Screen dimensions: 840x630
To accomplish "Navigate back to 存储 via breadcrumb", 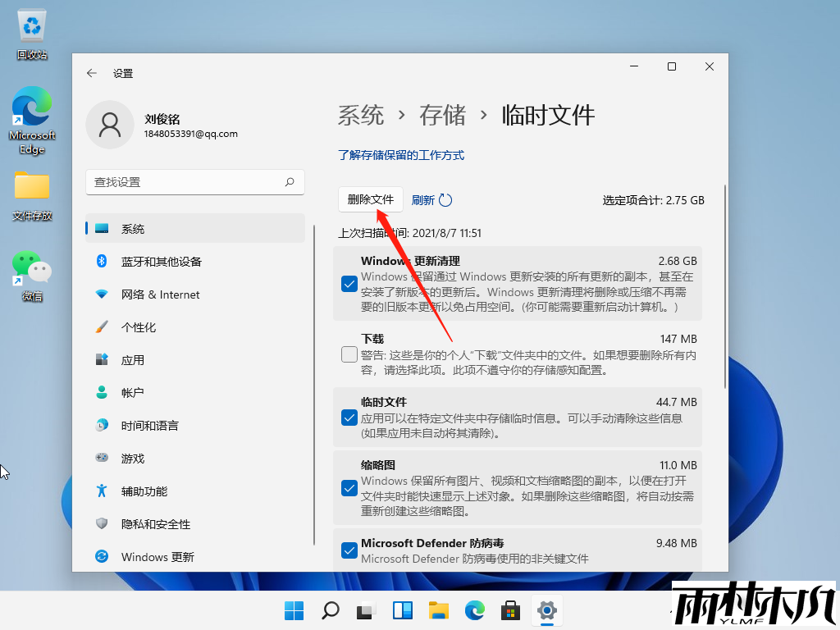I will coord(443,116).
